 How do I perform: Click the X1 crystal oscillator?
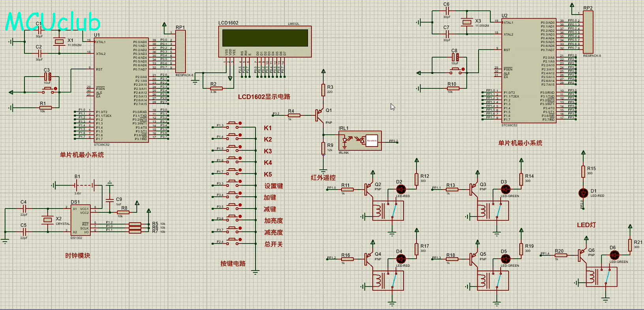(59, 42)
